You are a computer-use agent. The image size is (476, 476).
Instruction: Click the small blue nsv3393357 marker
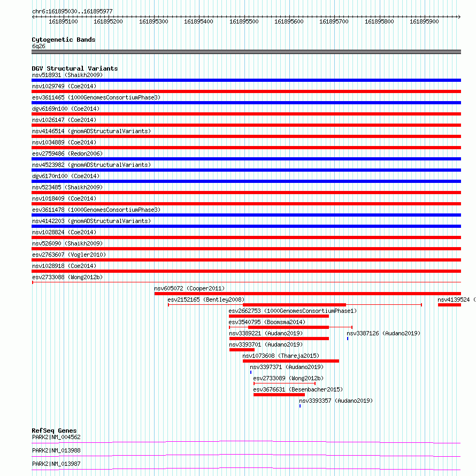tap(300, 406)
